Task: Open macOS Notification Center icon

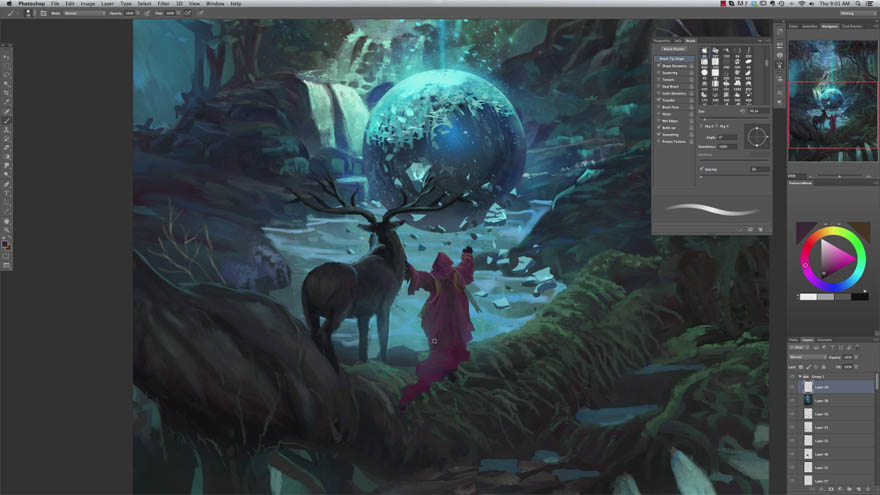Action: [x=872, y=3]
